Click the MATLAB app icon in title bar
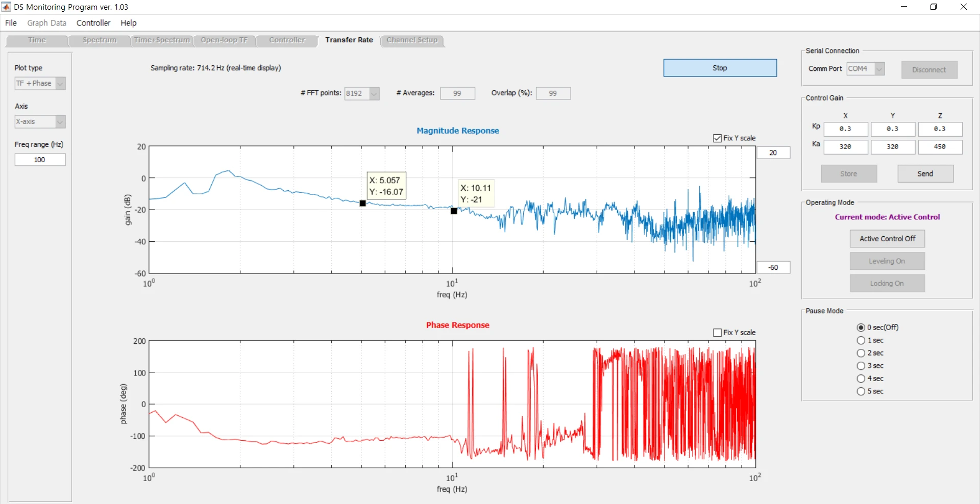 (6, 7)
